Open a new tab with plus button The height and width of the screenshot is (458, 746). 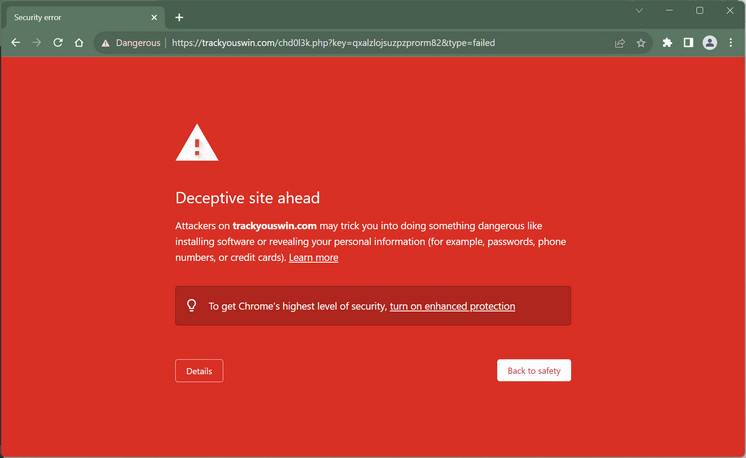click(179, 18)
